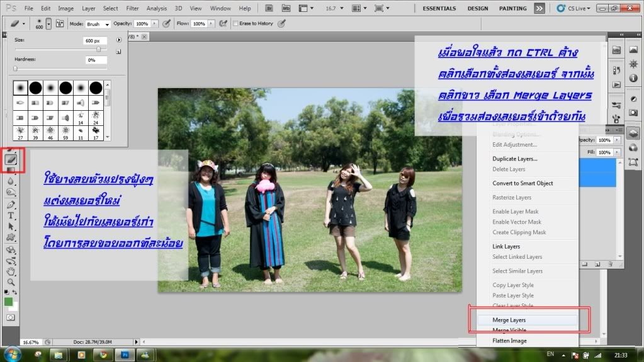The image size is (644, 362).
Task: Select the Blur tool (water drop)
Action: click(11, 181)
